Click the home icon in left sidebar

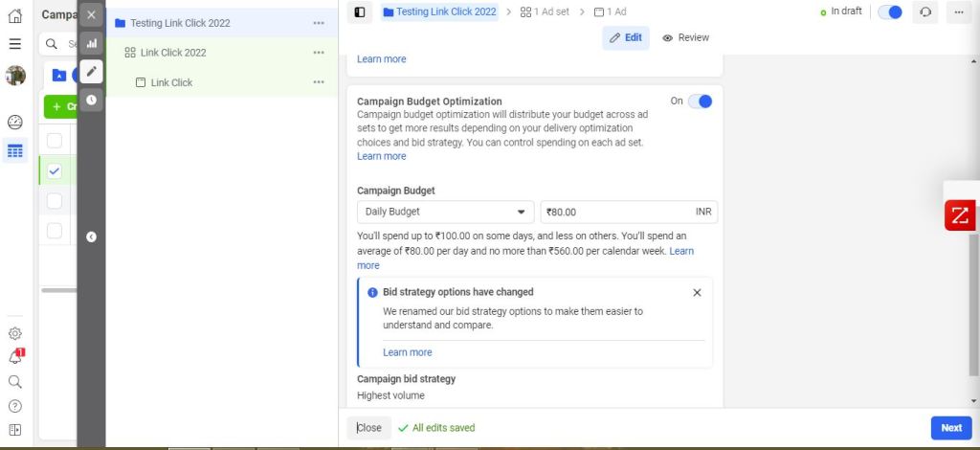(x=15, y=15)
